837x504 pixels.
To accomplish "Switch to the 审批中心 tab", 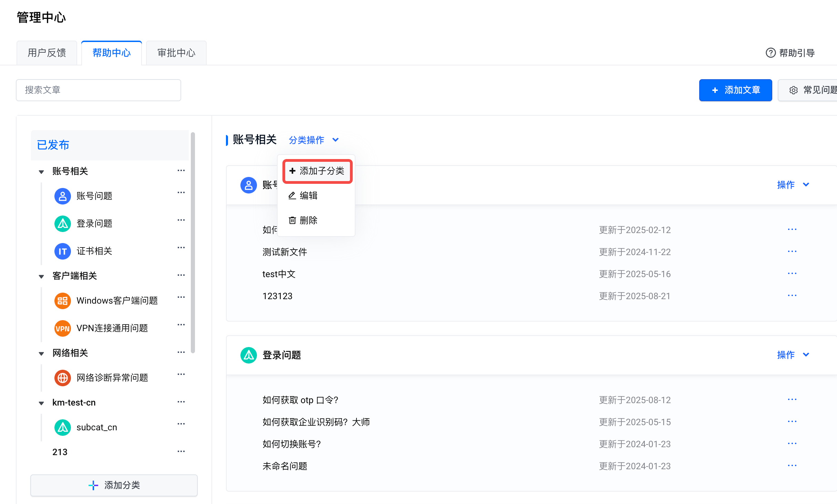I will [x=176, y=53].
